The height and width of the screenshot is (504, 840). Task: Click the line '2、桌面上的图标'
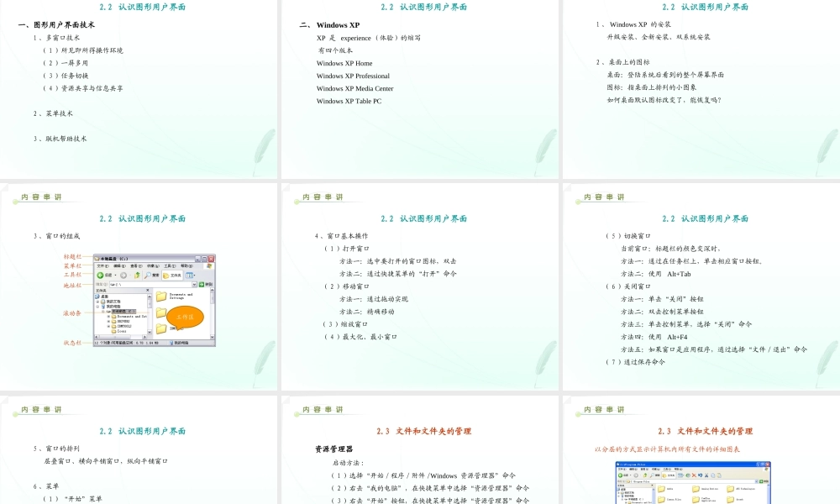622,62
